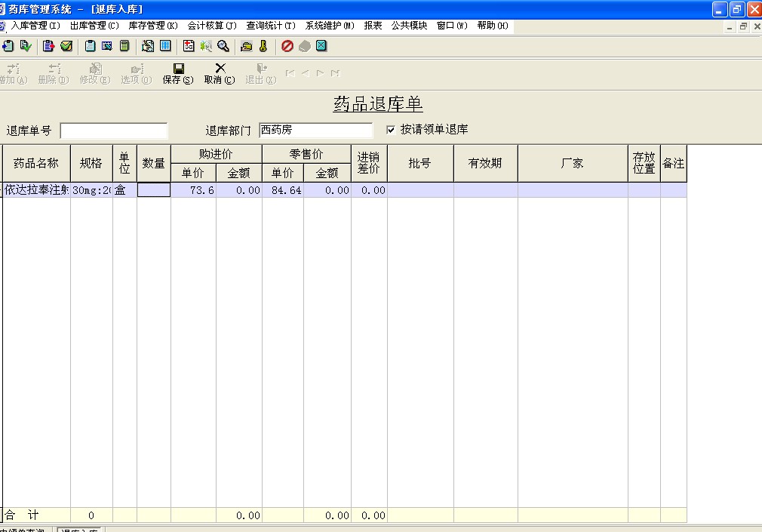
Task: Click the gray eraser-shaped toolbar icon
Action: (305, 46)
